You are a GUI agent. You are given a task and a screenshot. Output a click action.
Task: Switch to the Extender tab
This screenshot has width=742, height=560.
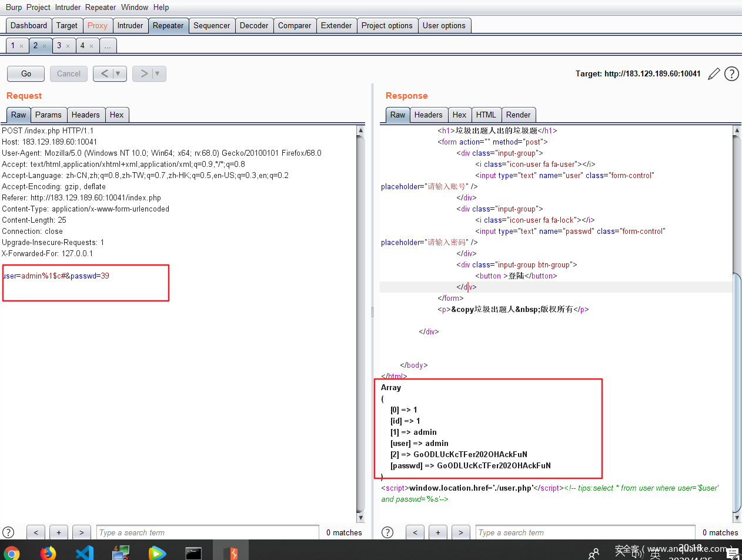pyautogui.click(x=336, y=25)
